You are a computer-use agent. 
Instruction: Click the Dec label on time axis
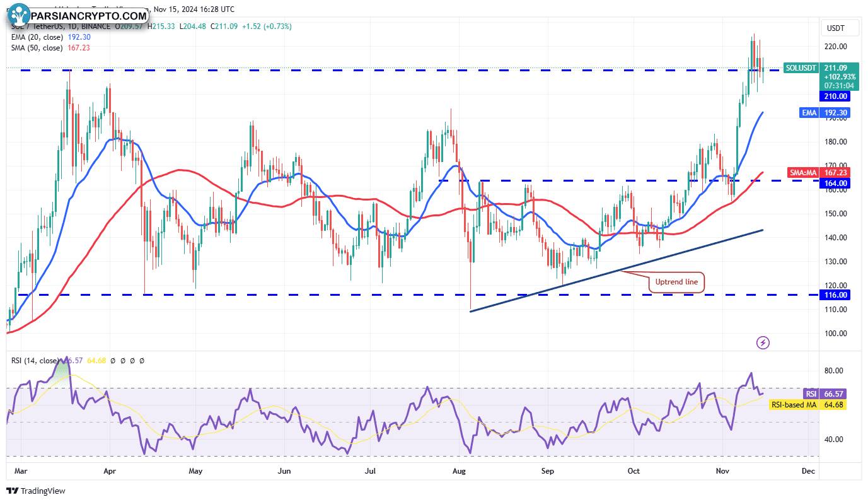(x=808, y=471)
